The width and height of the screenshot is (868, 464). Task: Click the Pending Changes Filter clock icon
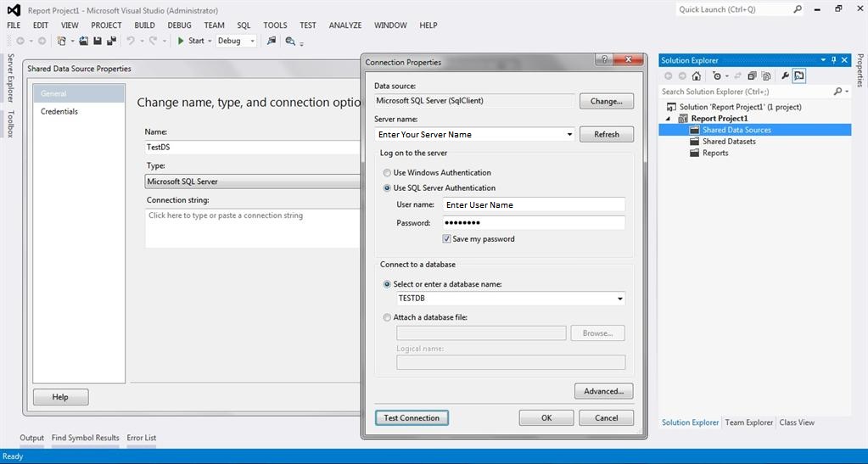click(717, 75)
